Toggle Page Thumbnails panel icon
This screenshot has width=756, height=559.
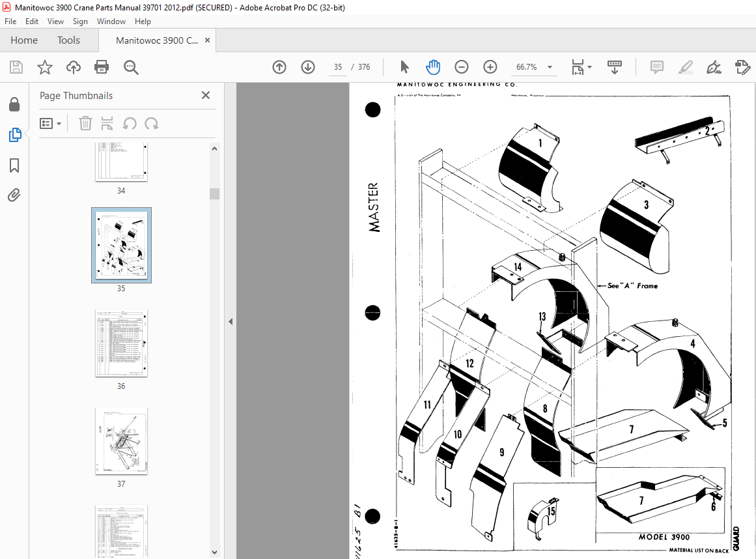15,135
